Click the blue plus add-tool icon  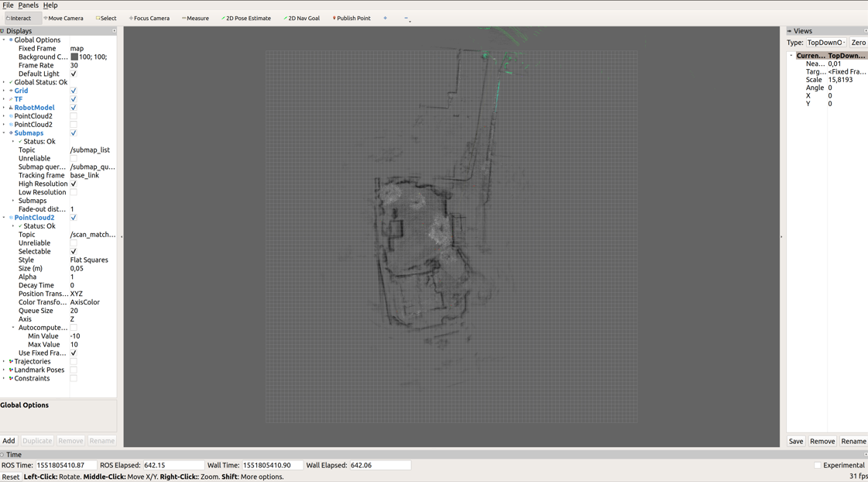pos(385,18)
